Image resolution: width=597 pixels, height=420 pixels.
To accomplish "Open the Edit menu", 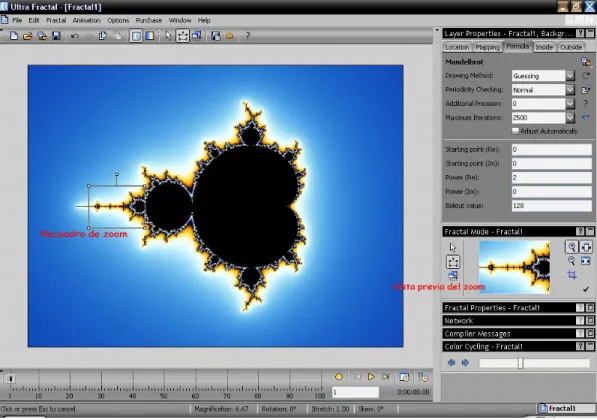I will point(34,21).
